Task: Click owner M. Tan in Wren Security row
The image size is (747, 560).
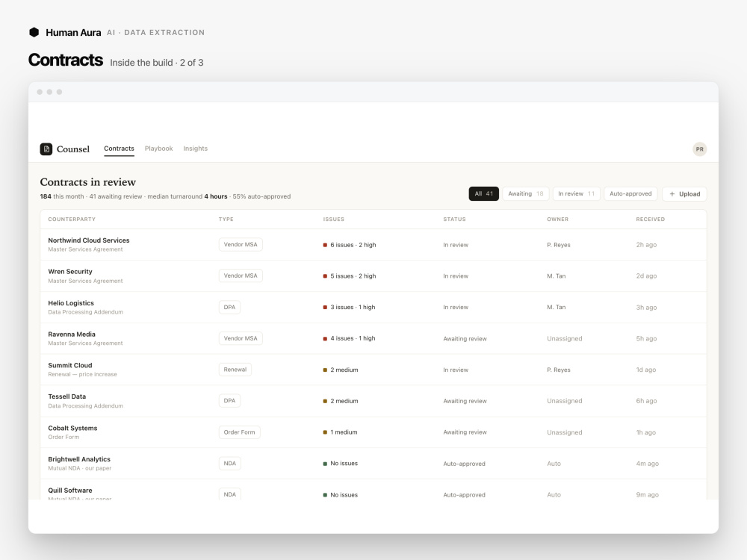Action: click(x=557, y=276)
